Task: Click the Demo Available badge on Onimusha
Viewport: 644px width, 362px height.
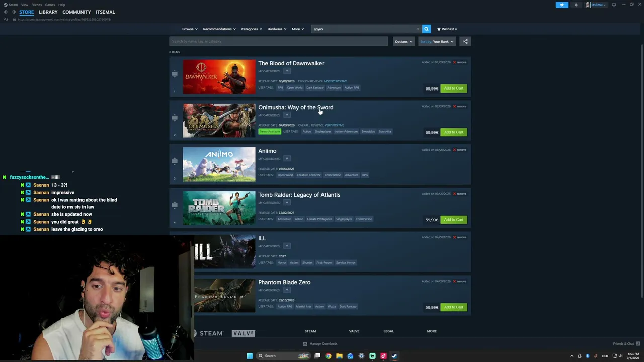Action: click(270, 132)
